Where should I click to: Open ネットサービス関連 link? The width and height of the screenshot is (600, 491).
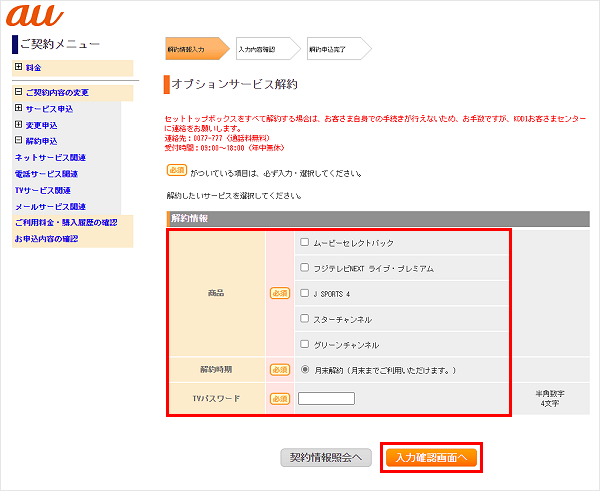(49, 157)
